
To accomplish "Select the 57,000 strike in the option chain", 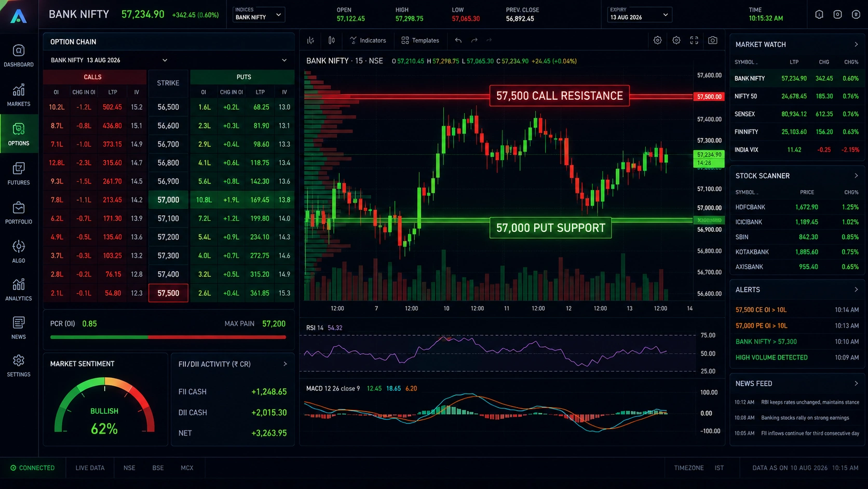I will coord(168,200).
